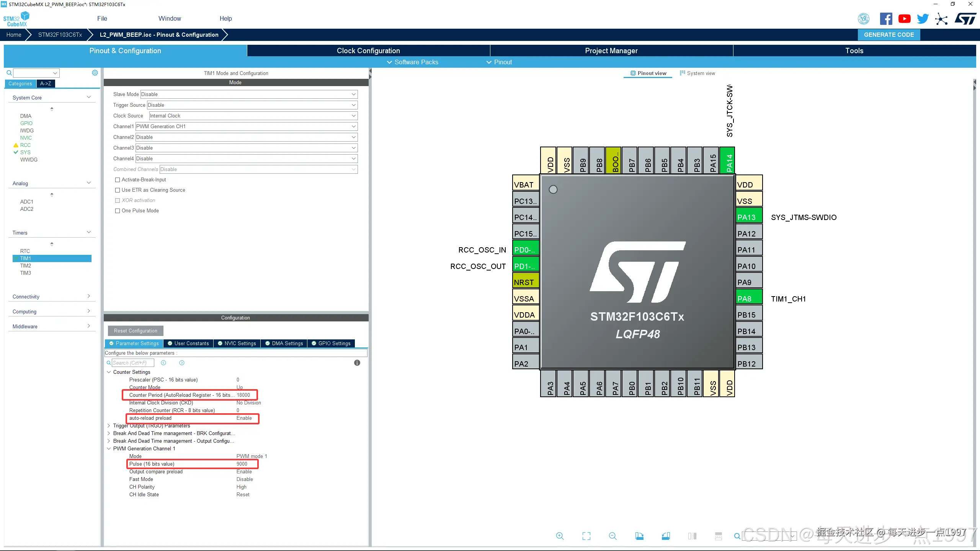This screenshot has height=551, width=980.
Task: Click the fit-to-screen pinout icon
Action: click(586, 536)
